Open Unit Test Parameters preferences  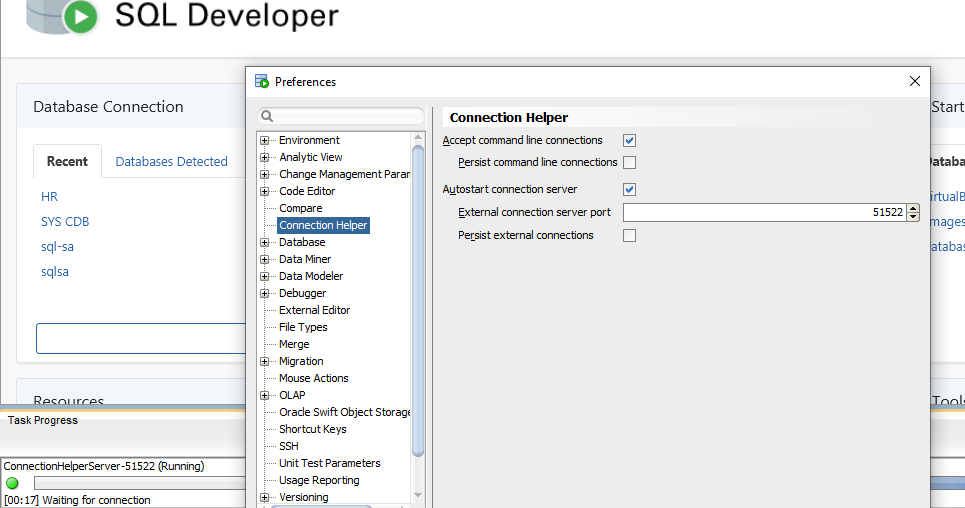[329, 463]
